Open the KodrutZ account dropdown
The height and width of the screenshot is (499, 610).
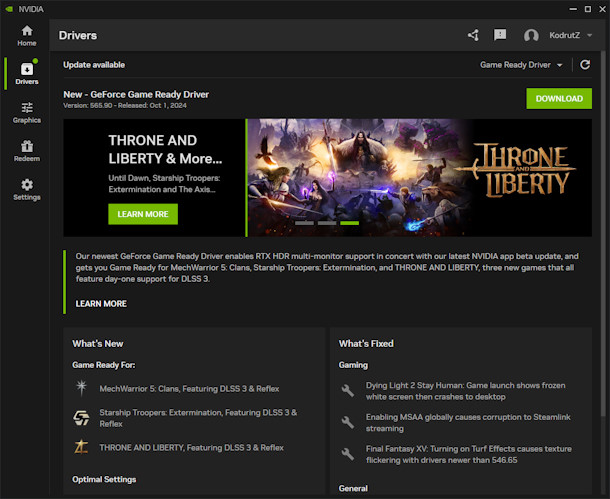[x=568, y=36]
